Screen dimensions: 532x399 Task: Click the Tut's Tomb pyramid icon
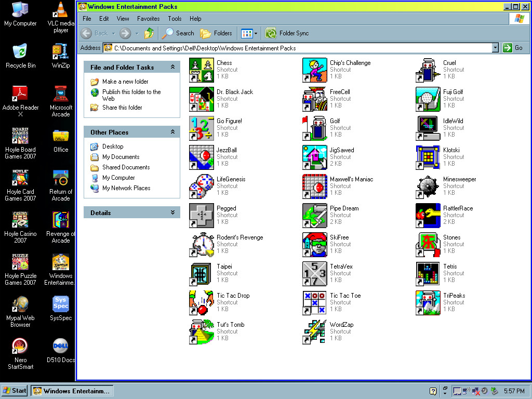pyautogui.click(x=202, y=332)
